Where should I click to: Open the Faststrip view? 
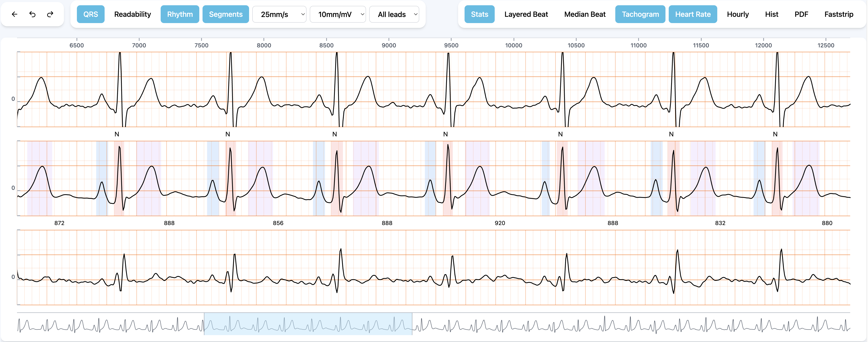pos(839,14)
